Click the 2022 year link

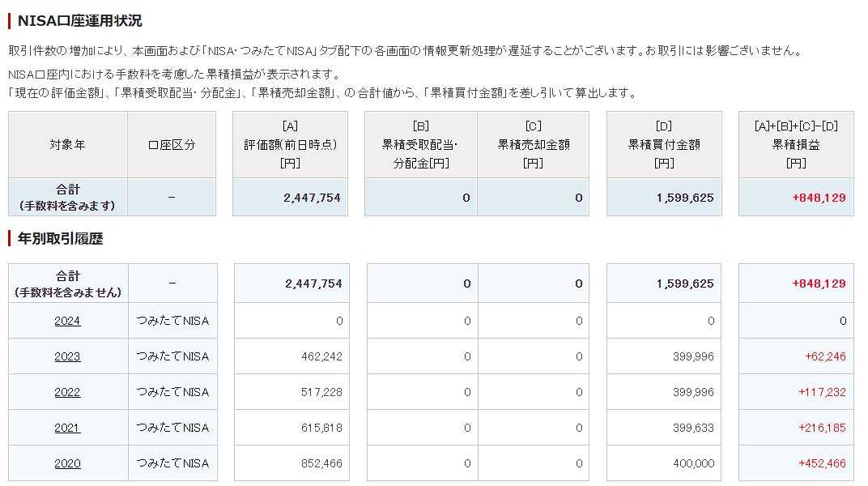(x=67, y=392)
